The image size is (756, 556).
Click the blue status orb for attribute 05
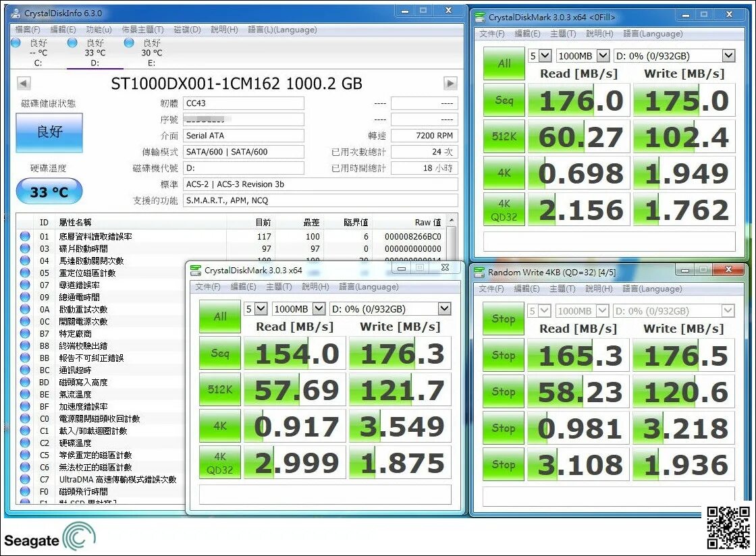point(25,273)
